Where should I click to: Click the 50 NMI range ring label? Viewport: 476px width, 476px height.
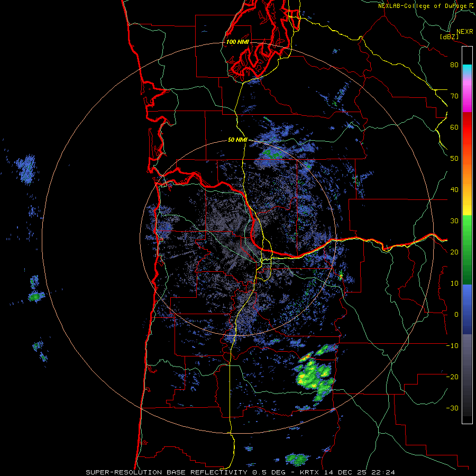[x=237, y=140]
